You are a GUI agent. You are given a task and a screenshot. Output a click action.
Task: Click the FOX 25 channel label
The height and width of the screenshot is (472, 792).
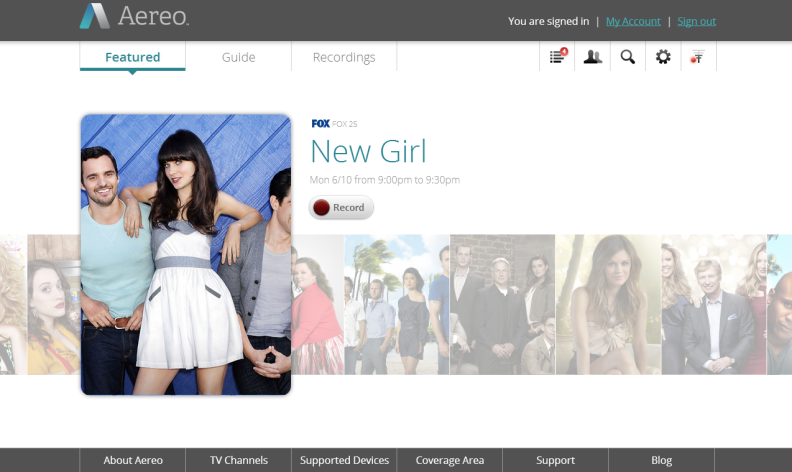344,124
